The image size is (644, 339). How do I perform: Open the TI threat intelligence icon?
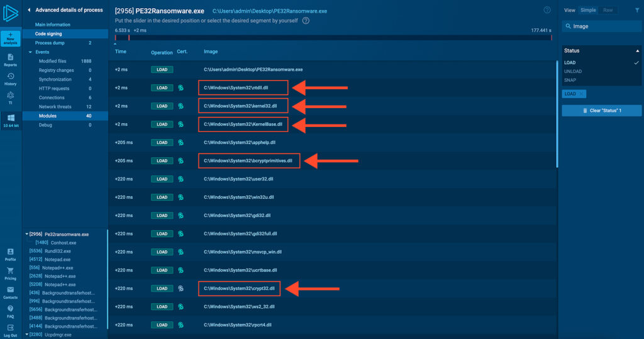click(x=10, y=97)
